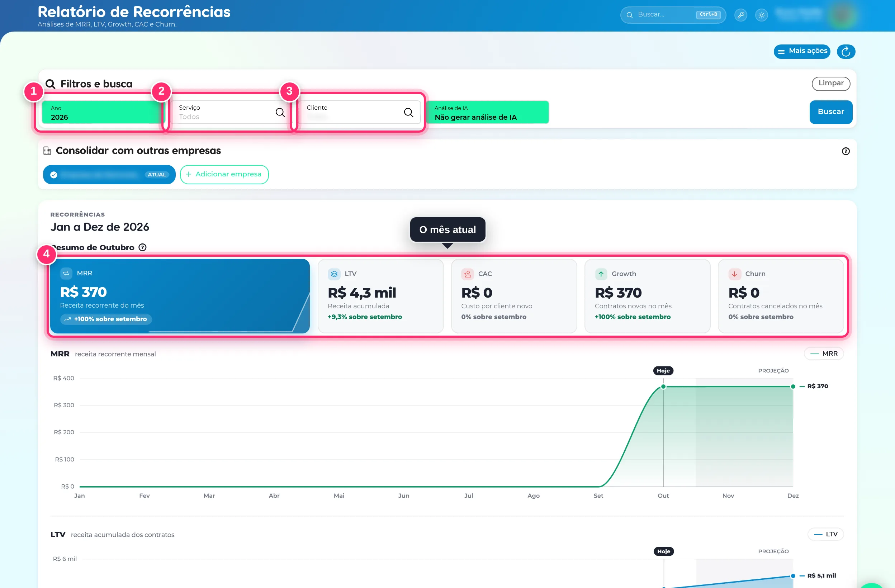Select the Growth R$ 370 card
895x588 pixels.
coord(648,296)
